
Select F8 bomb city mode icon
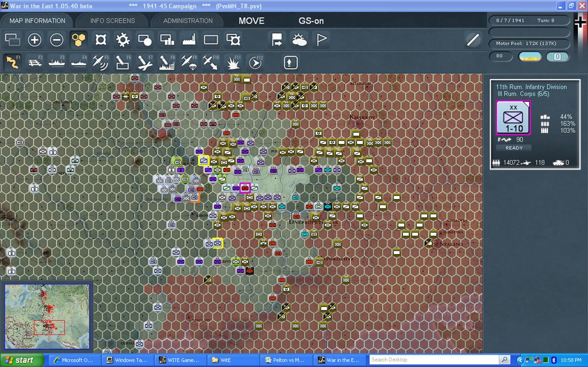point(167,62)
